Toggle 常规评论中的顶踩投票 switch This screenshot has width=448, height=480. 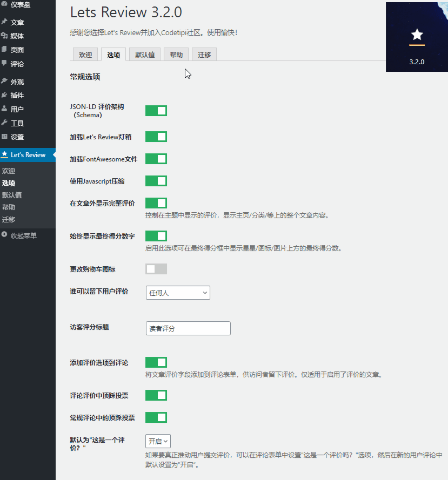[x=156, y=417]
